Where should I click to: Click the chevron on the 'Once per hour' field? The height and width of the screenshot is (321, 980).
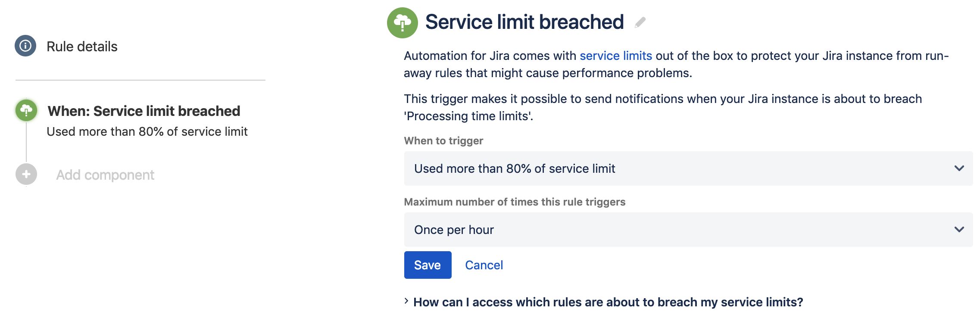point(959,230)
